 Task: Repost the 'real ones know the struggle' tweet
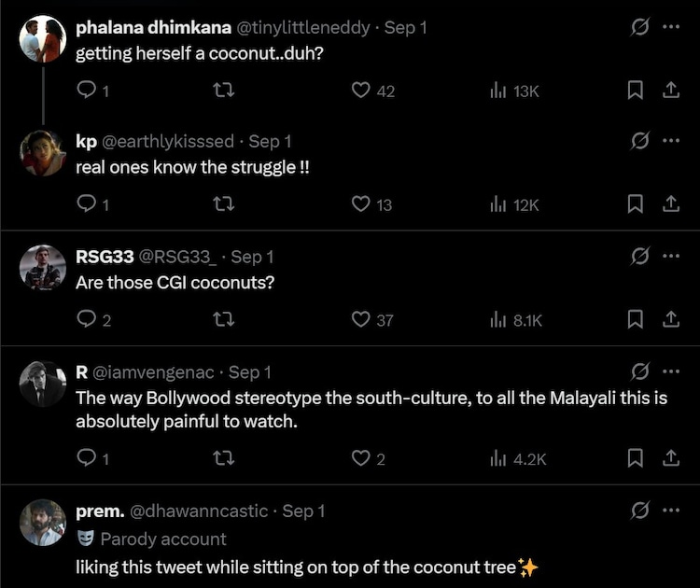(x=223, y=204)
